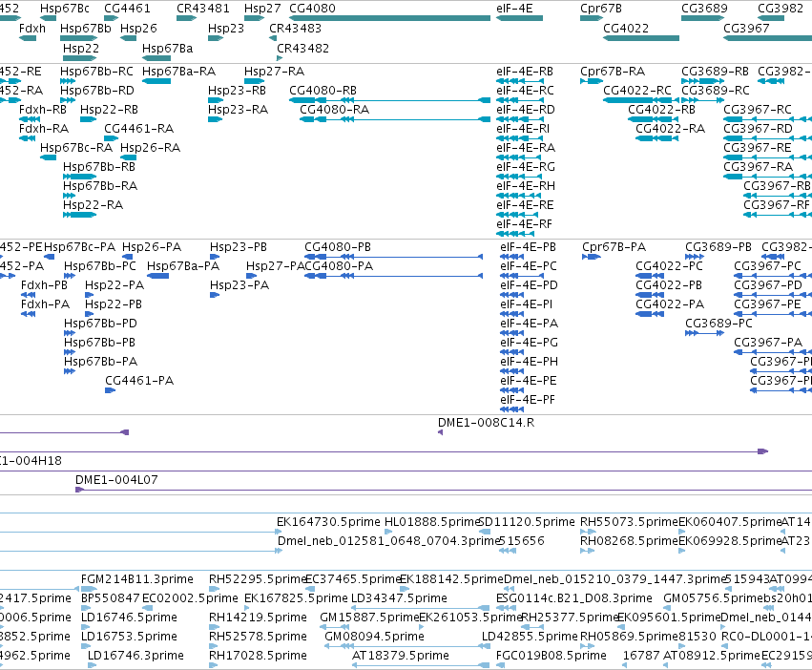812x670 pixels.
Task: Select transcript label Hsp67Bb-RC
Action: pyautogui.click(x=96, y=72)
